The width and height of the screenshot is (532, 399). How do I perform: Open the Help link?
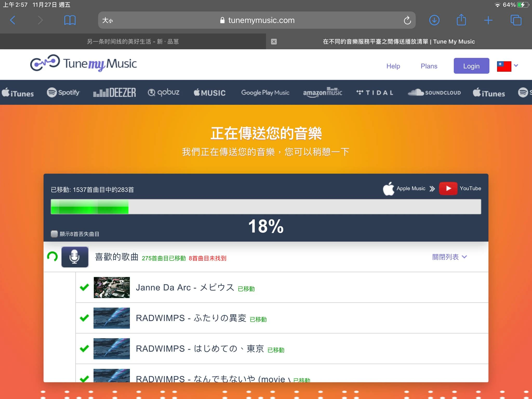pyautogui.click(x=393, y=66)
